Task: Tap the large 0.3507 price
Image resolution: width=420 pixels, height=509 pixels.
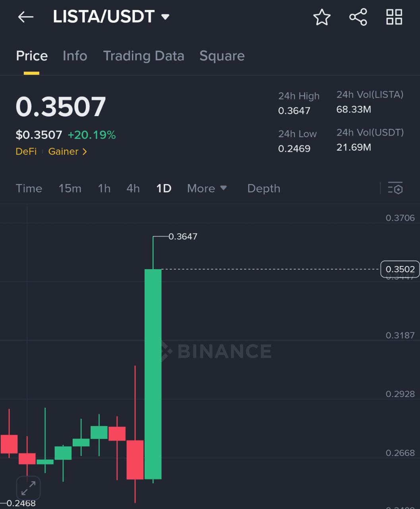Action: [61, 107]
